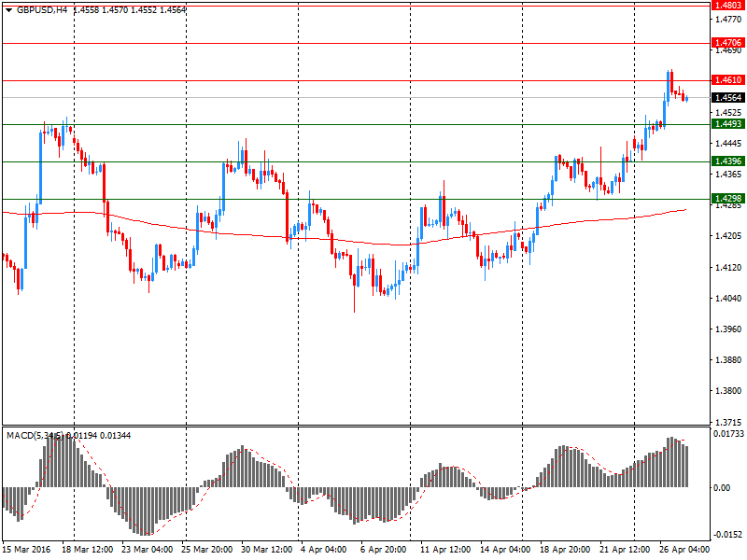Click the 1.3715 price scale value
The image size is (747, 560).
point(728,423)
